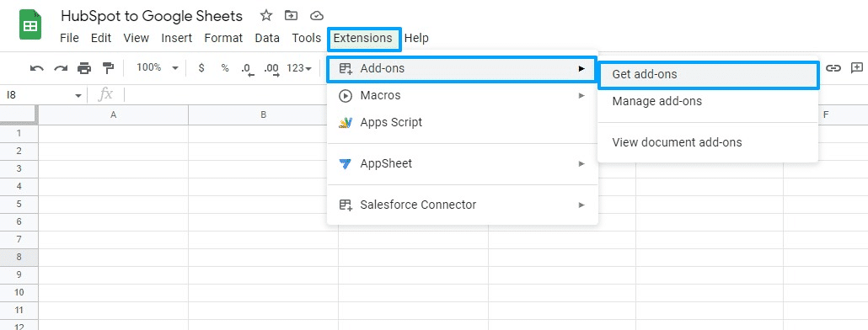The image size is (868, 330).
Task: Format as currency with dollar icon
Action: [201, 68]
